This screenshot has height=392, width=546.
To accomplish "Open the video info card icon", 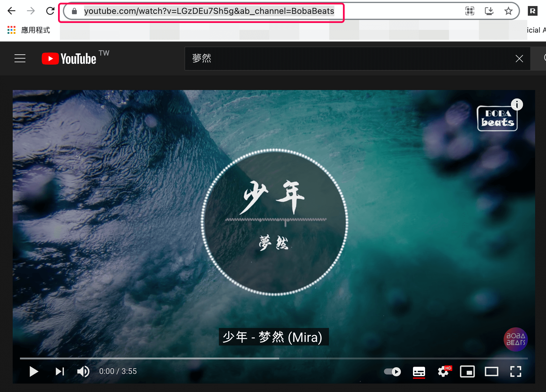I will [517, 104].
